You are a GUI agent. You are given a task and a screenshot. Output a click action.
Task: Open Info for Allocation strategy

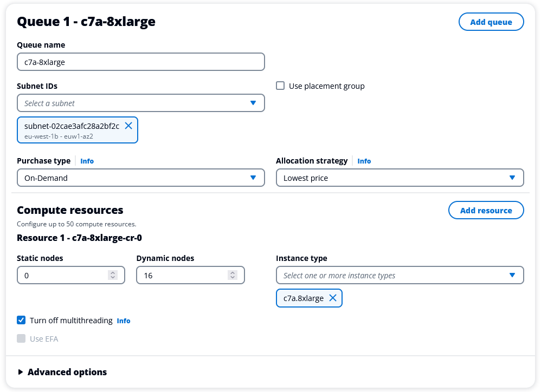tap(364, 161)
